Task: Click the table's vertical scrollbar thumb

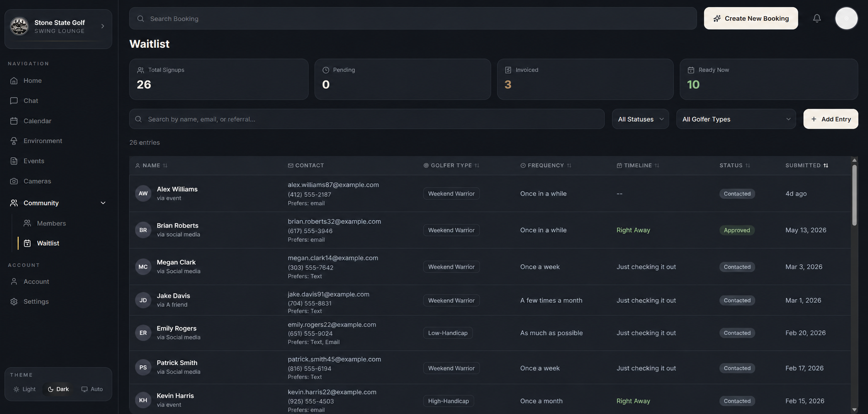Action: tap(854, 195)
